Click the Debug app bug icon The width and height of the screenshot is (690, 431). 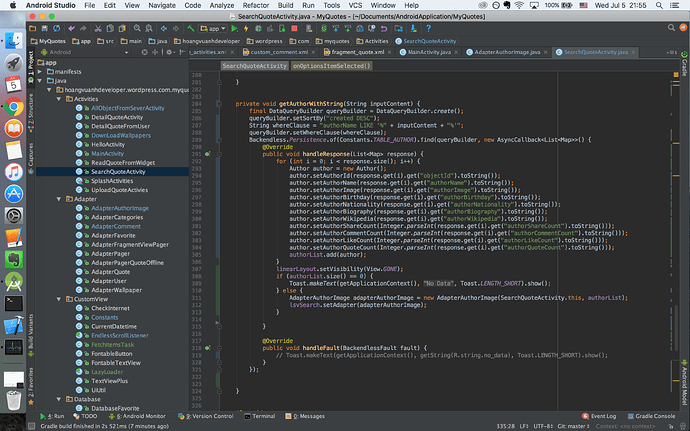258,28
